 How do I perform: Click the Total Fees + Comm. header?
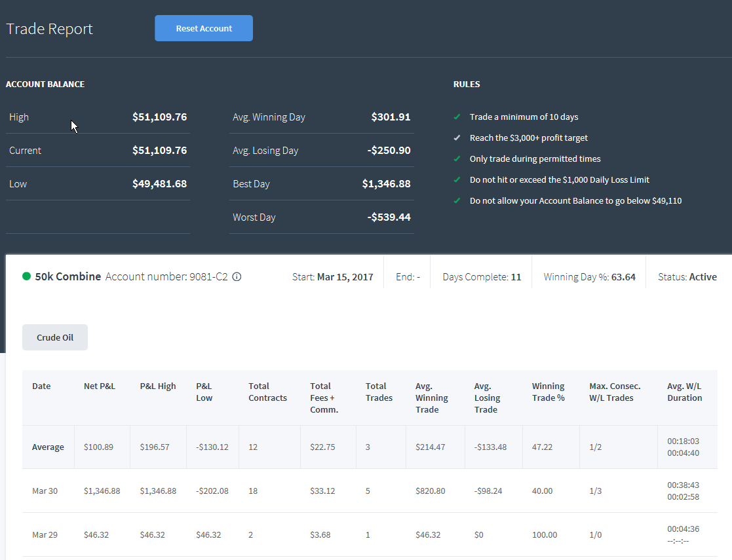tap(324, 398)
